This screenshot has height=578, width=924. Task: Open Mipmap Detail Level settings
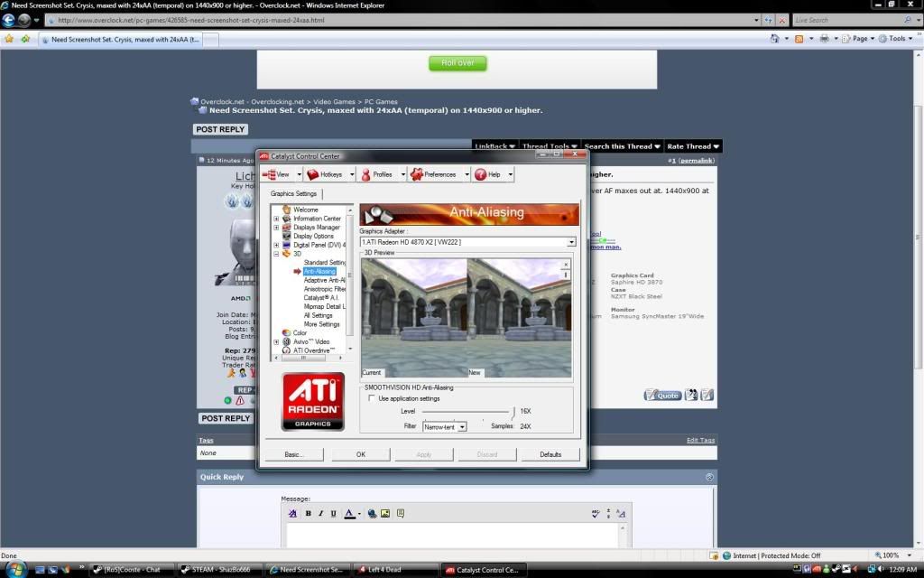[325, 307]
